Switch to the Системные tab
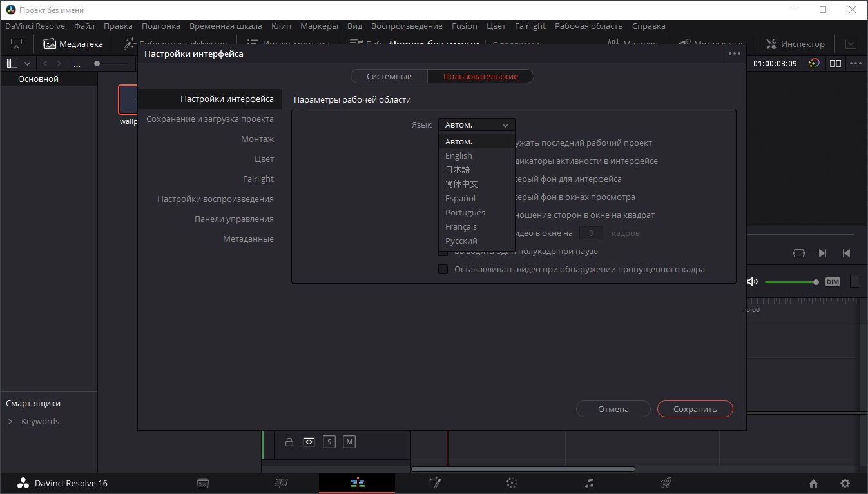Image resolution: width=868 pixels, height=494 pixels. 389,76
